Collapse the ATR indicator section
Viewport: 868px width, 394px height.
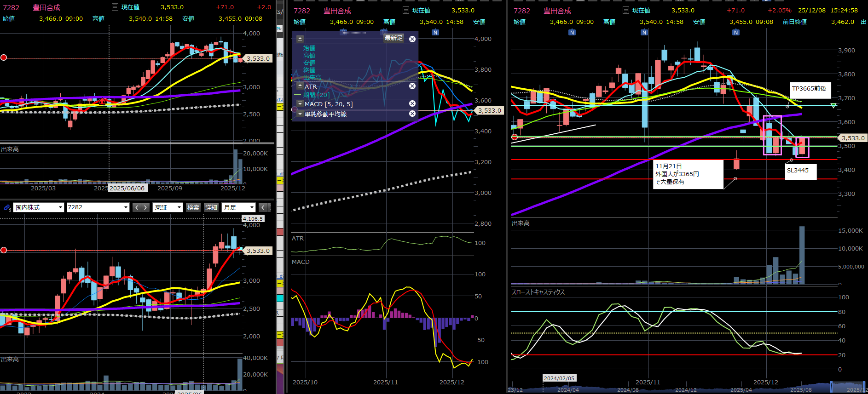click(300, 86)
